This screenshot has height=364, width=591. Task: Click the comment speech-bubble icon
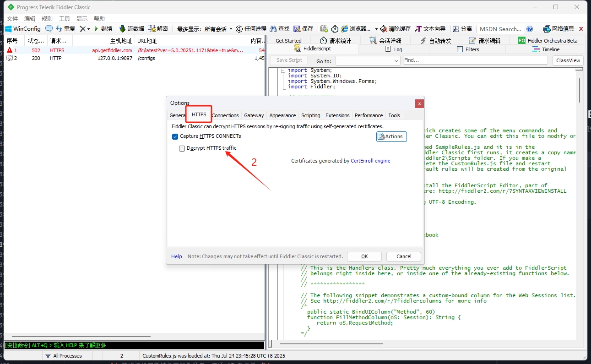(49, 28)
